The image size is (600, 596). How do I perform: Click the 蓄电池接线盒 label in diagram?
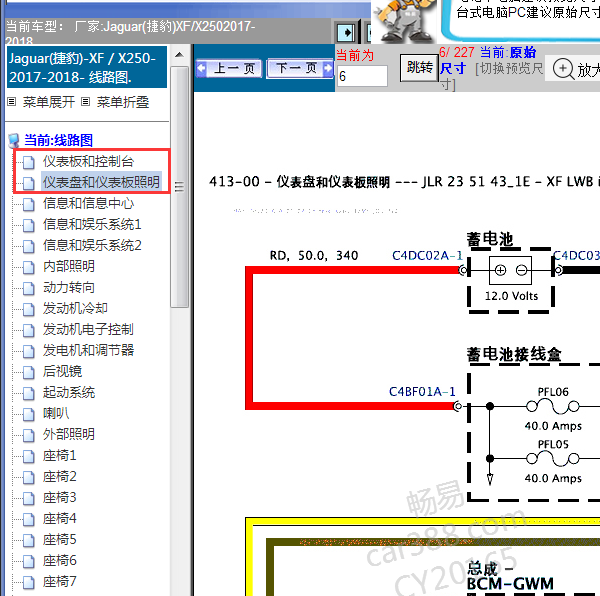pyautogui.click(x=514, y=354)
